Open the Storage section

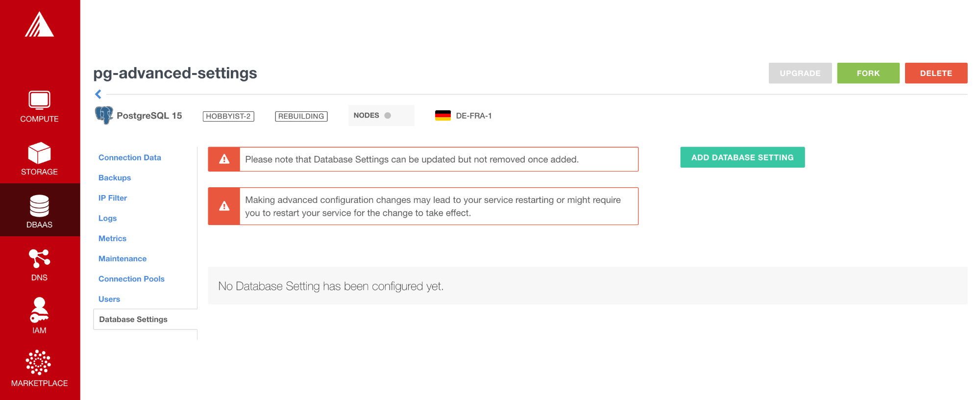tap(39, 159)
